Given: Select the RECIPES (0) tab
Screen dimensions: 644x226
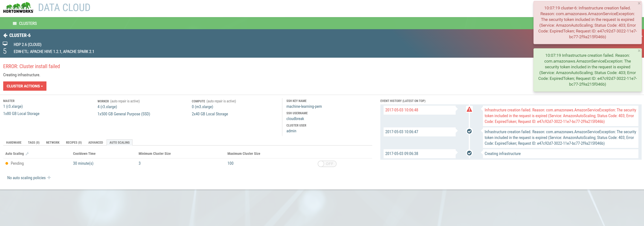Looking at the screenshot, I should click(74, 142).
